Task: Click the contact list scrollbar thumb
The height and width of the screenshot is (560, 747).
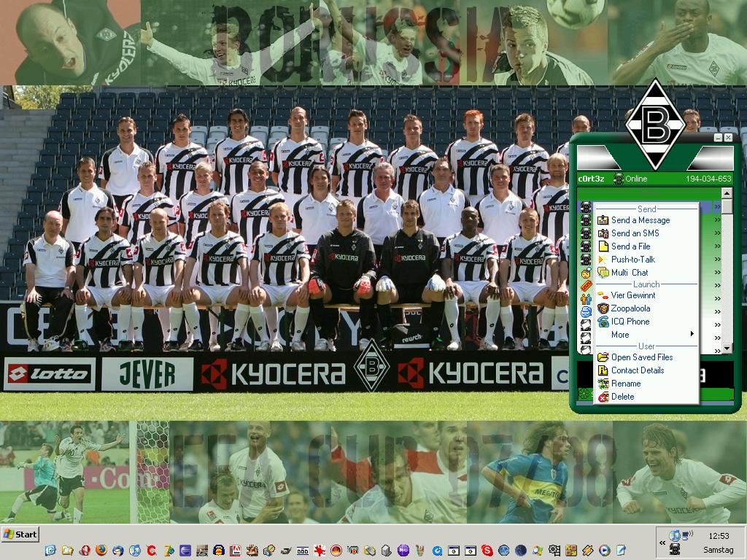Action: [727, 206]
